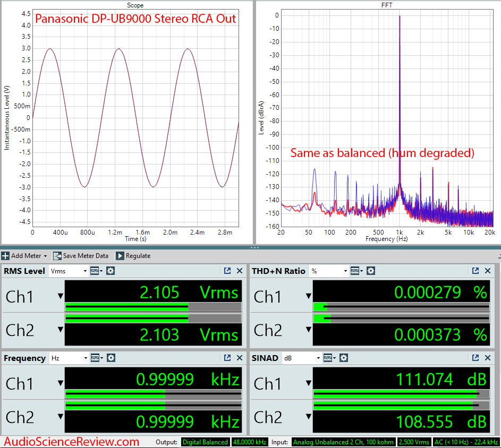Click Save Meter Data button
501x448 pixels.
click(81, 256)
